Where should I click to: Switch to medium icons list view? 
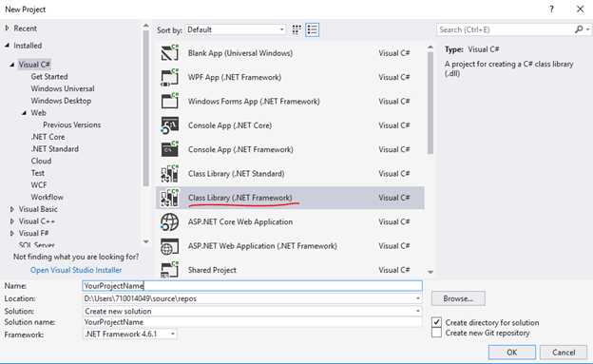pos(312,29)
